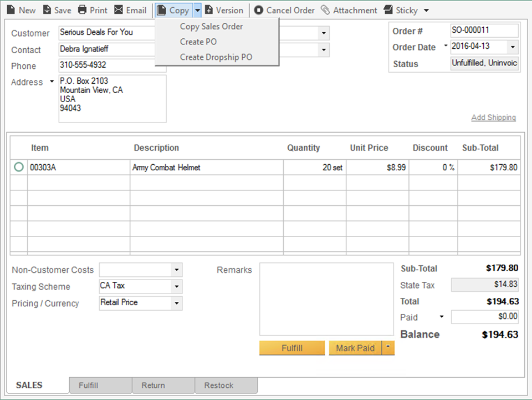
Task: Expand the Taxing Scheme dropdown
Action: 176,287
